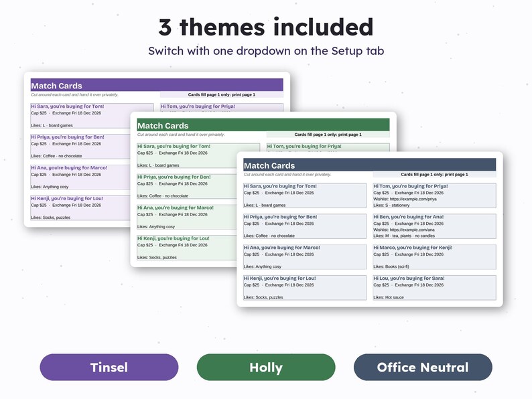This screenshot has height=399, width=532.
Task: Click the purple "Hi Tom, you're buying for Priya!" card
Action: [x=222, y=107]
